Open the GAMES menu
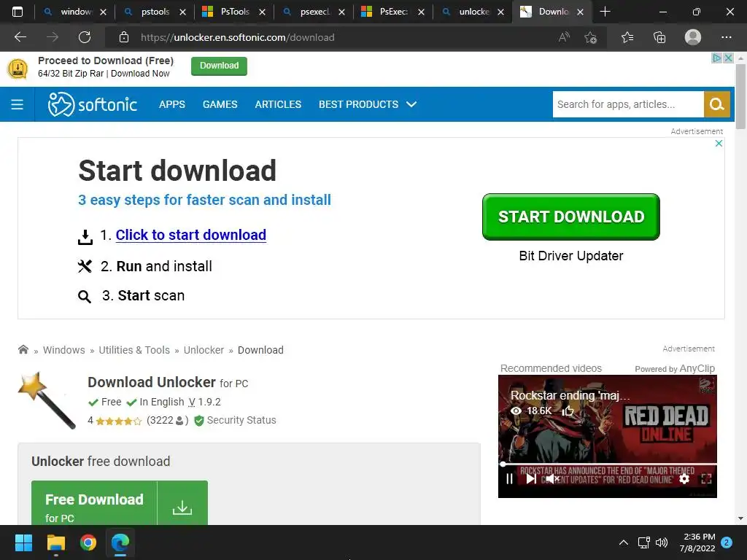Image resolution: width=747 pixels, height=560 pixels. tap(220, 104)
